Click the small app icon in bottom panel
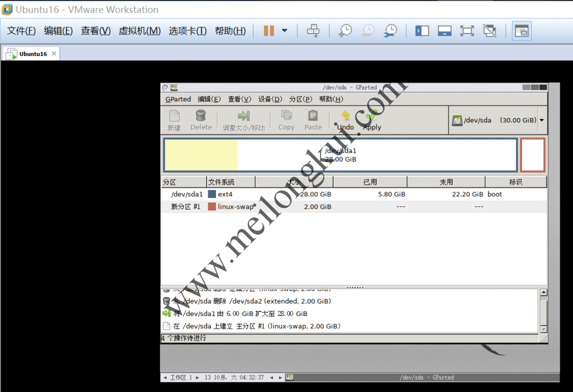573x392 pixels. coord(289,377)
